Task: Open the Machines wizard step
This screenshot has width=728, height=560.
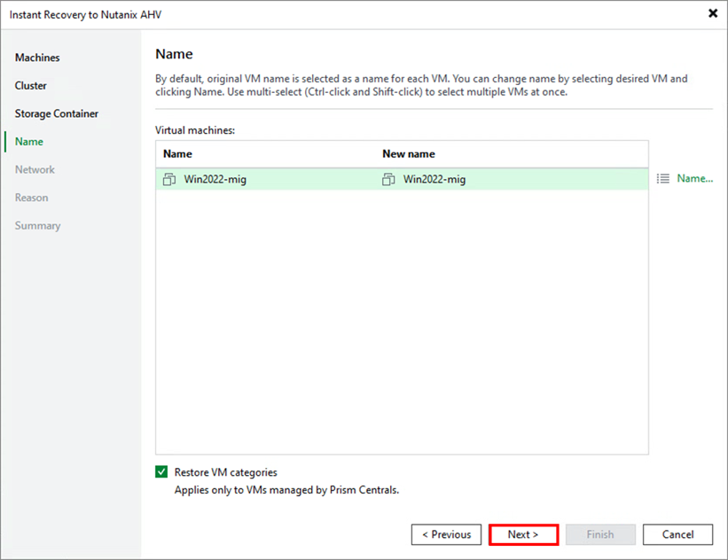Action: pyautogui.click(x=37, y=58)
